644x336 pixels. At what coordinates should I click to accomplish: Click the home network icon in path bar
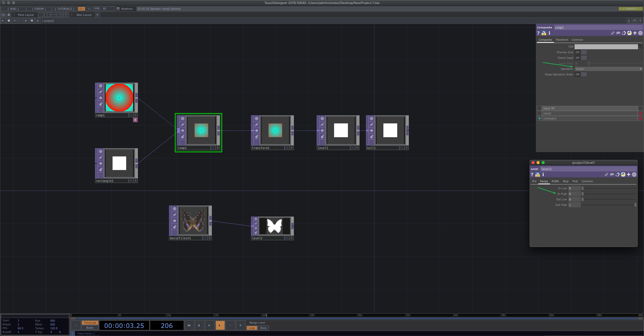(38, 21)
